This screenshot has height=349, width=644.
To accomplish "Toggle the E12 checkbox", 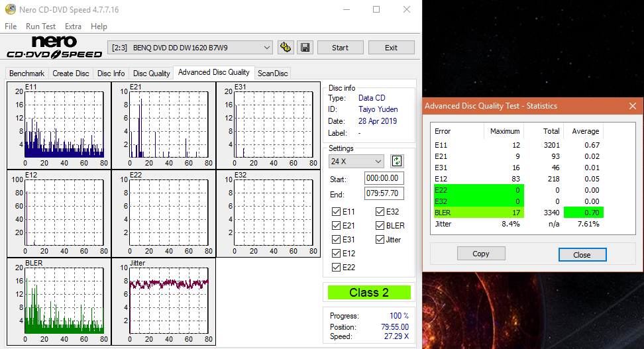I will 336,254.
